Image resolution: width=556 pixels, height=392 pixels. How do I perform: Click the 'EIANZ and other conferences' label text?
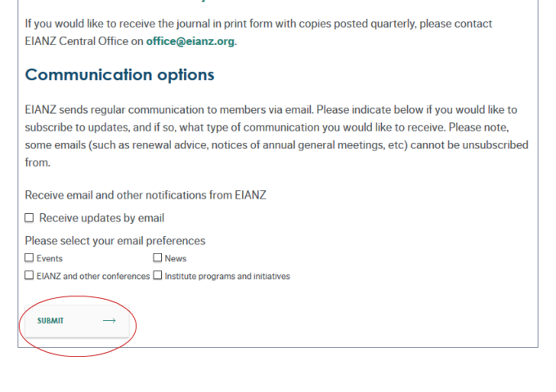[93, 277]
